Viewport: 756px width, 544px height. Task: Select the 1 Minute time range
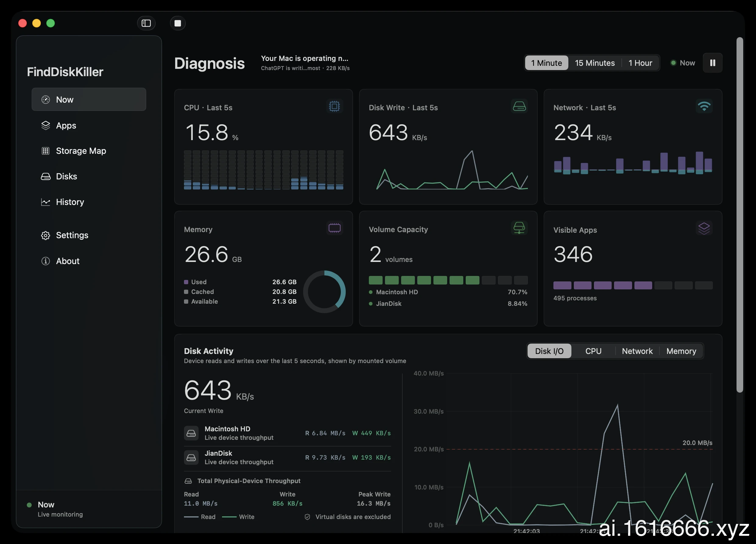point(546,63)
